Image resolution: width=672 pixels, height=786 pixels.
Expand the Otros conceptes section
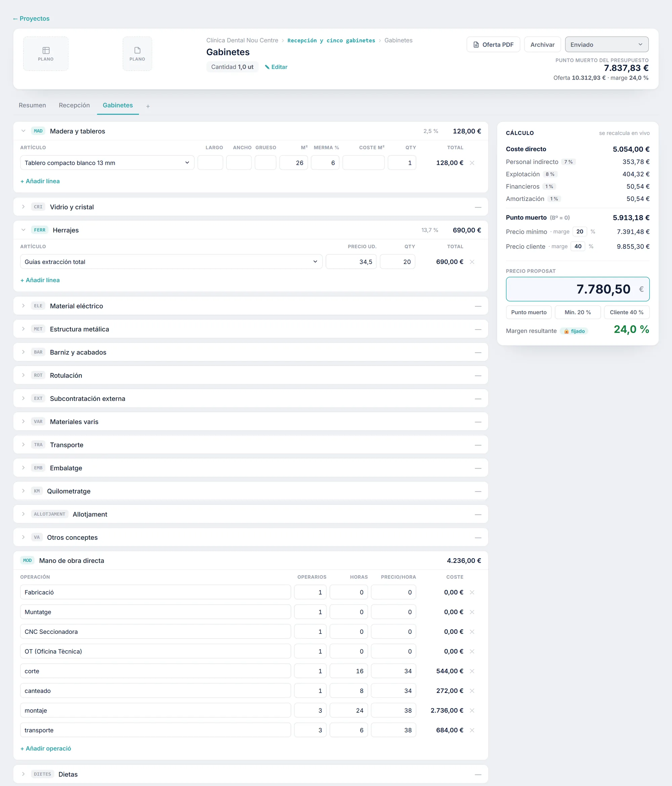click(x=23, y=537)
